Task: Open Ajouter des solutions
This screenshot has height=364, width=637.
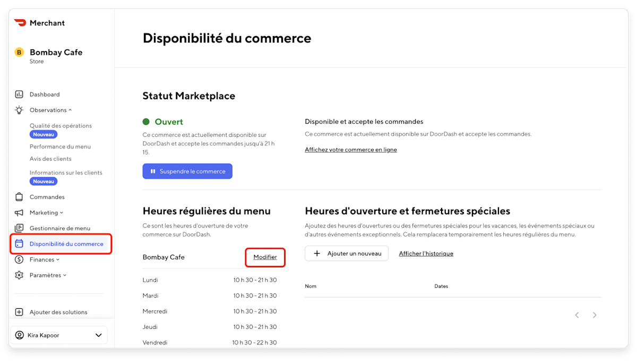Action: click(58, 312)
